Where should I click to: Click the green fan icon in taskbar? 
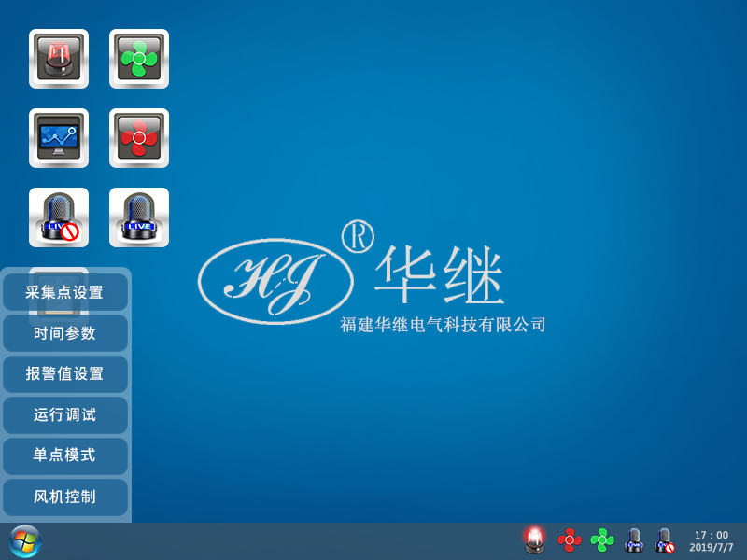[602, 540]
